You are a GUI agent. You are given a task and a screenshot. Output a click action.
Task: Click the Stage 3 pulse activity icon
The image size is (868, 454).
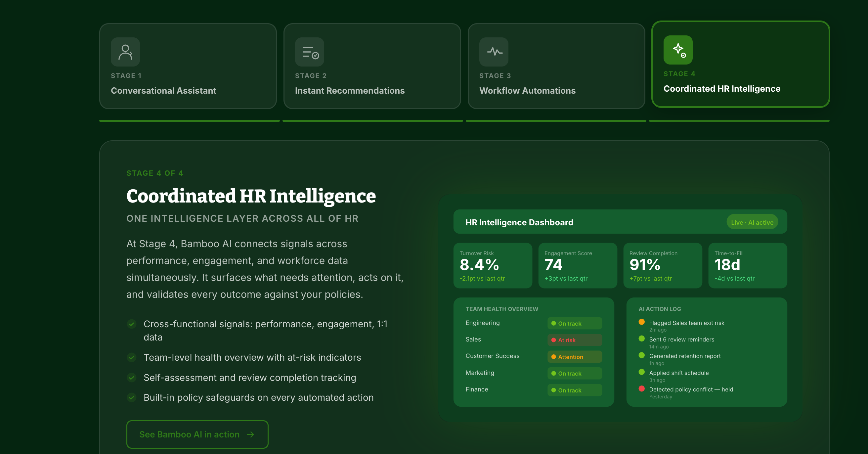tap(494, 52)
